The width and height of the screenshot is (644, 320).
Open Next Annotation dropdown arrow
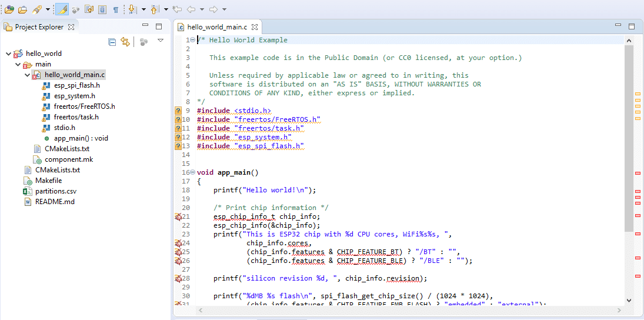[x=144, y=9]
